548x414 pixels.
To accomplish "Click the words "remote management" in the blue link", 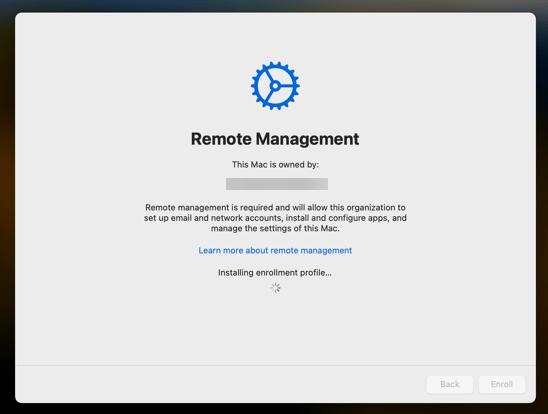I will coord(311,250).
